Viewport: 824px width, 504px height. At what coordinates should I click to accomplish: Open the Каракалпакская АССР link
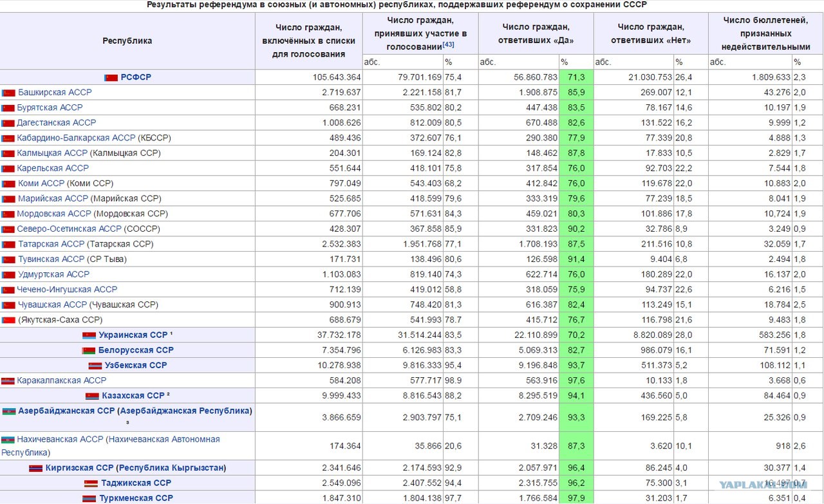61,380
